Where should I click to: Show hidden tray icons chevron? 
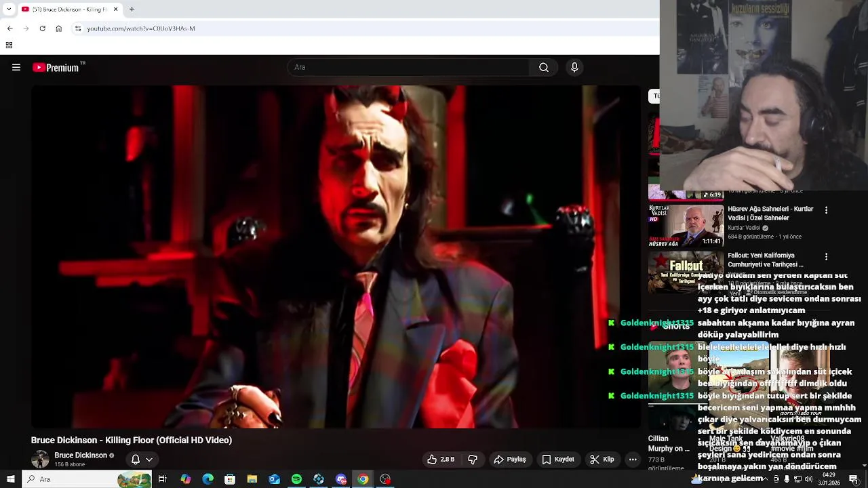click(x=766, y=479)
